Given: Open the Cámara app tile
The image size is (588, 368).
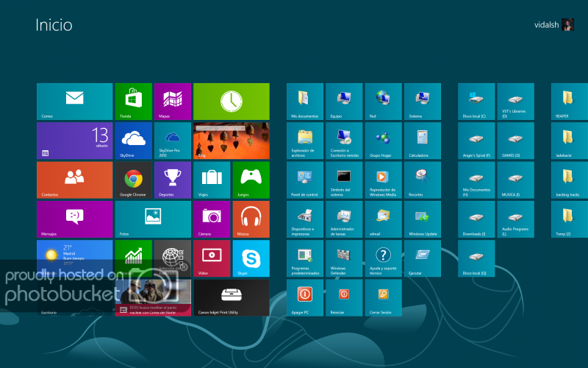Looking at the screenshot, I should click(x=212, y=219).
